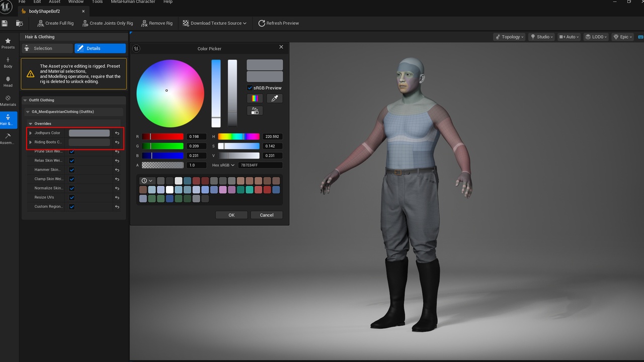Viewport: 644px width, 362px height.
Task: Click the red R channel slider
Action: coord(163,136)
